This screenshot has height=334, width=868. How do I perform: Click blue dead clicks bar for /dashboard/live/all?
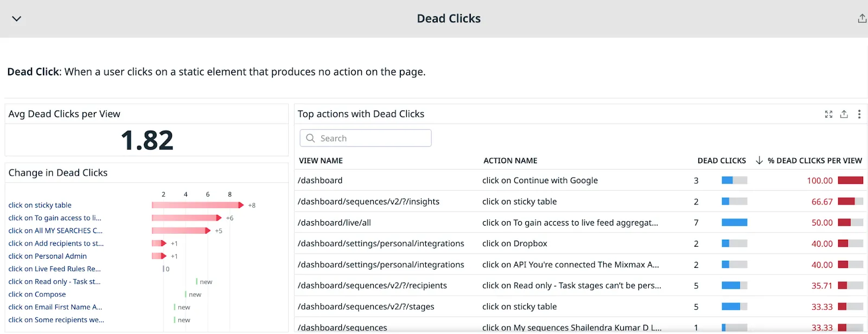pyautogui.click(x=735, y=222)
